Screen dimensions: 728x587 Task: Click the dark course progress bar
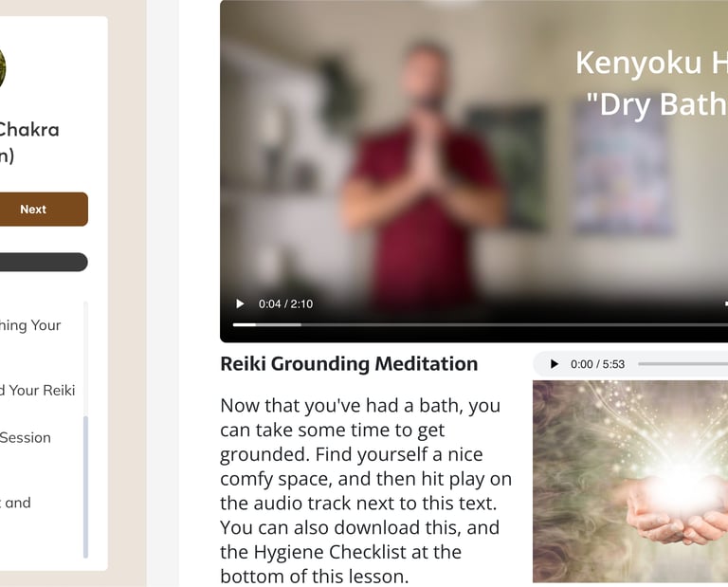click(44, 262)
